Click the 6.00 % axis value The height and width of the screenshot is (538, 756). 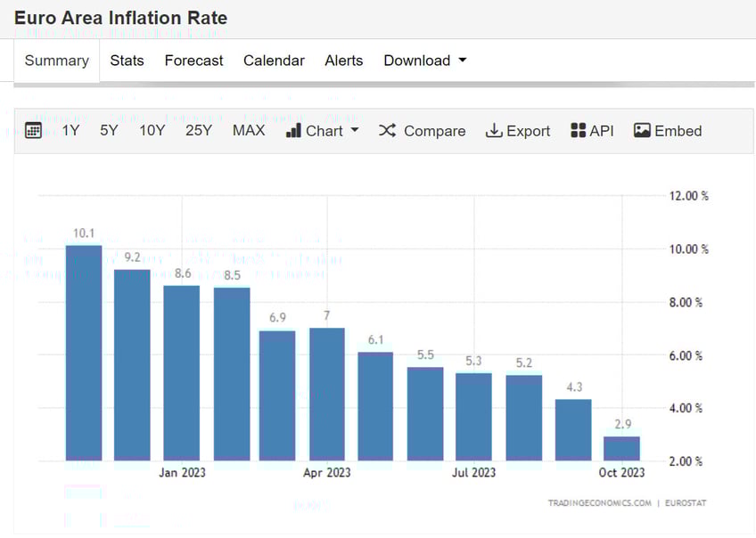(x=686, y=356)
